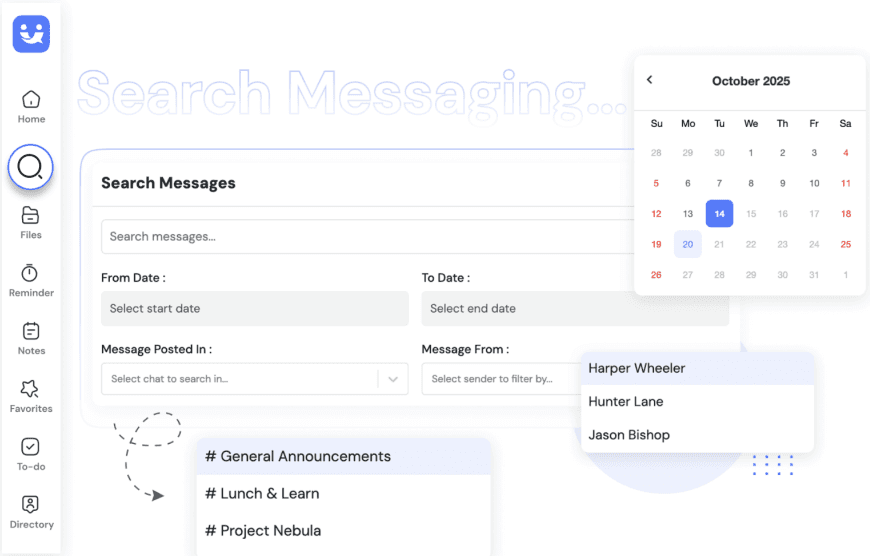Screen dimensions: 870x556
Task: Pick October 14 in the calendar
Action: click(719, 214)
